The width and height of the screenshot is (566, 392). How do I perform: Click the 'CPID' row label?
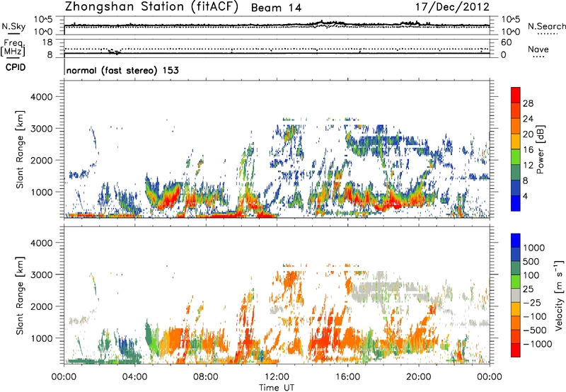click(16, 67)
